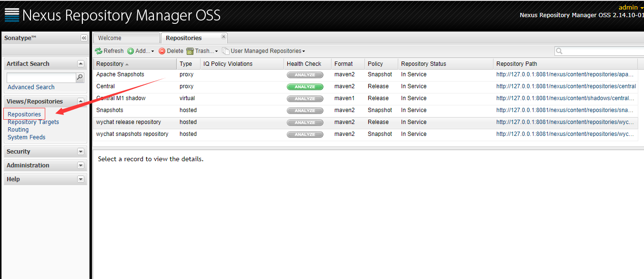Open the System Feeds link
The width and height of the screenshot is (644, 279).
pos(27,137)
